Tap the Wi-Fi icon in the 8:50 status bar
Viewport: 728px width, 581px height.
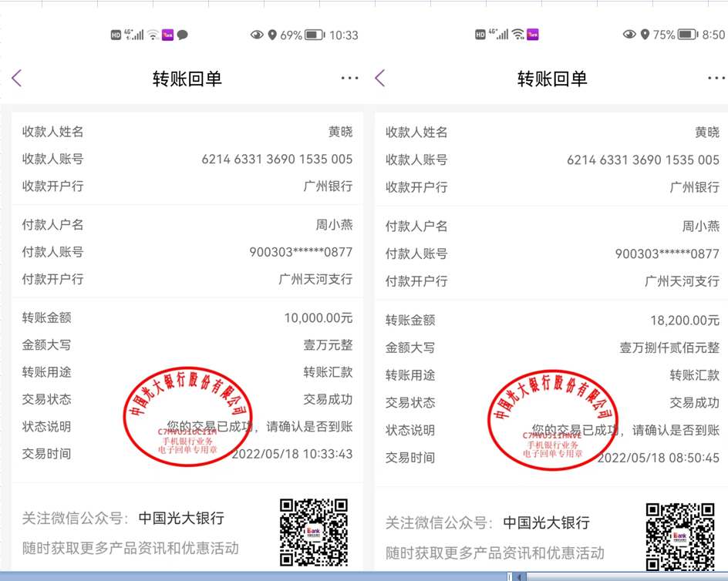517,35
